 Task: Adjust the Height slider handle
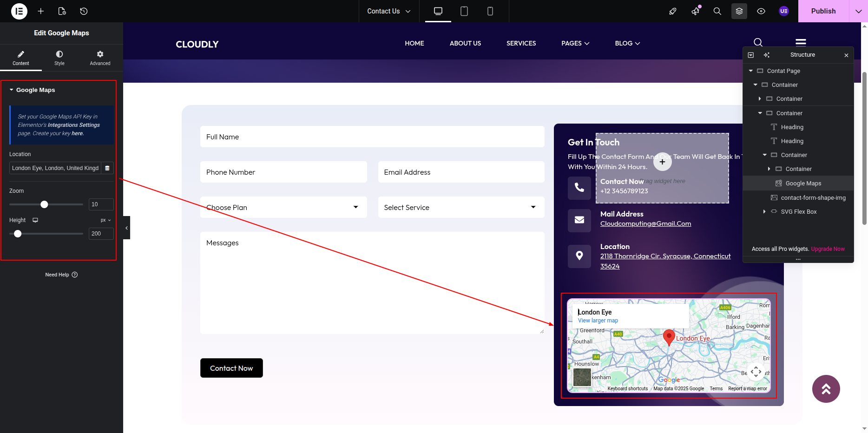pos(18,234)
